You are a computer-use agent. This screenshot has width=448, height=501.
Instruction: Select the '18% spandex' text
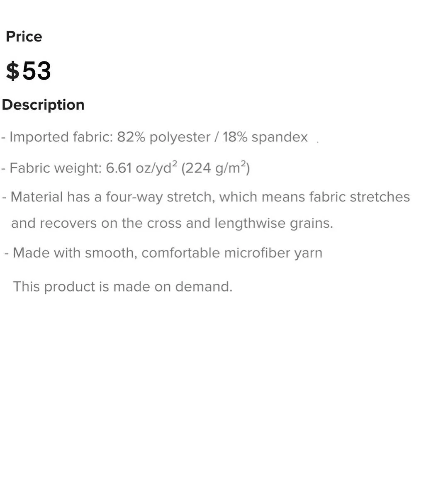265,137
